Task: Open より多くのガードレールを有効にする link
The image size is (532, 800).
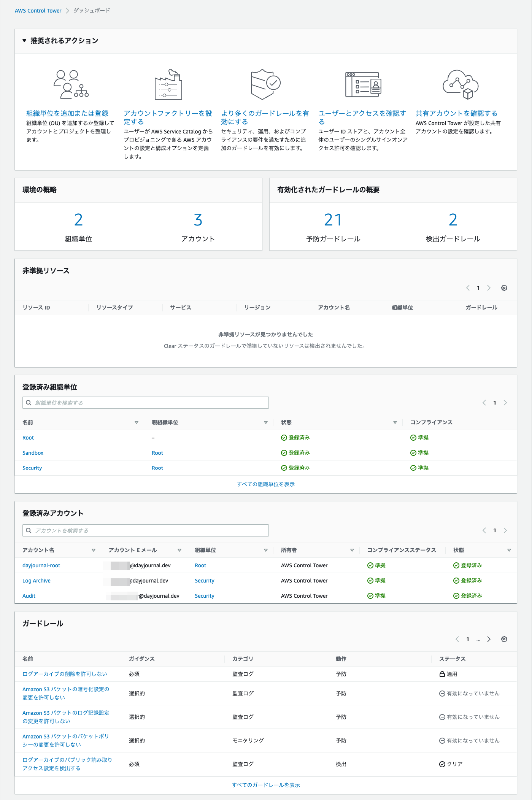Action: tap(265, 117)
